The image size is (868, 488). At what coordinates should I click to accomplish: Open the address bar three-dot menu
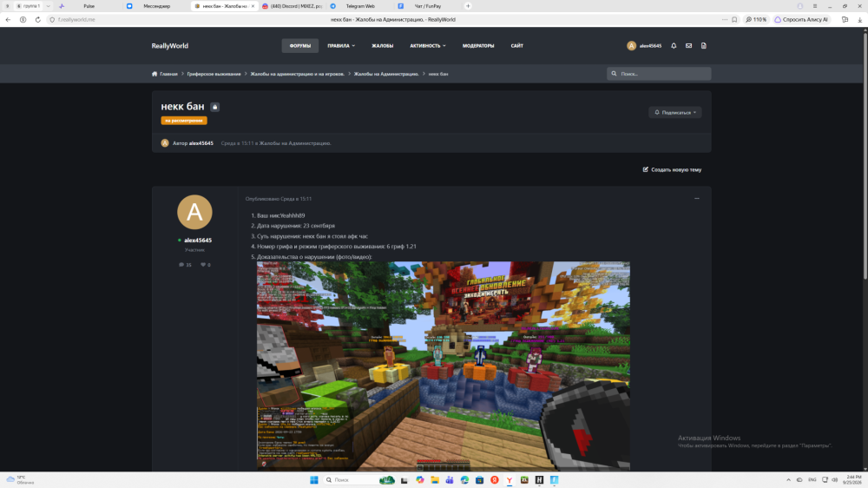coord(725,19)
